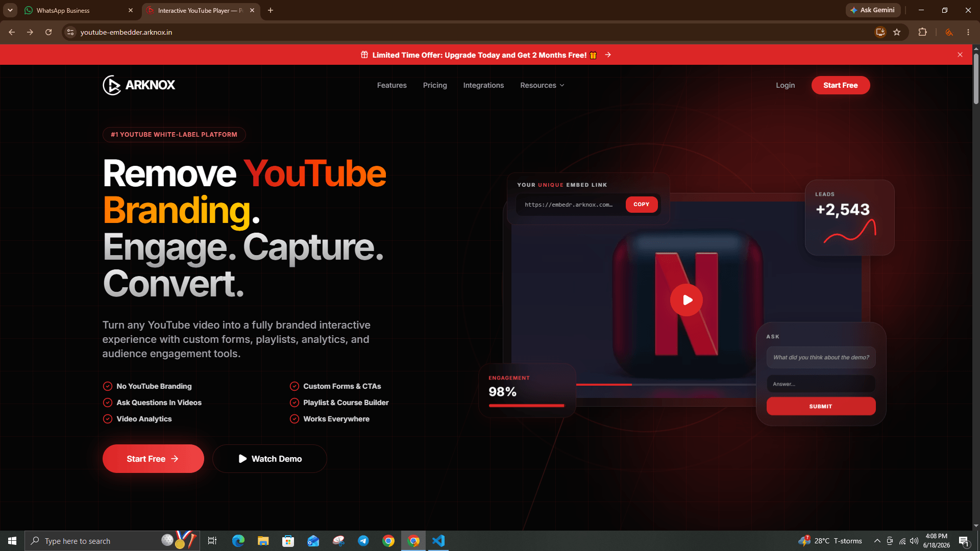This screenshot has height=551, width=980.
Task: Click the Type here to search box
Action: click(x=112, y=541)
